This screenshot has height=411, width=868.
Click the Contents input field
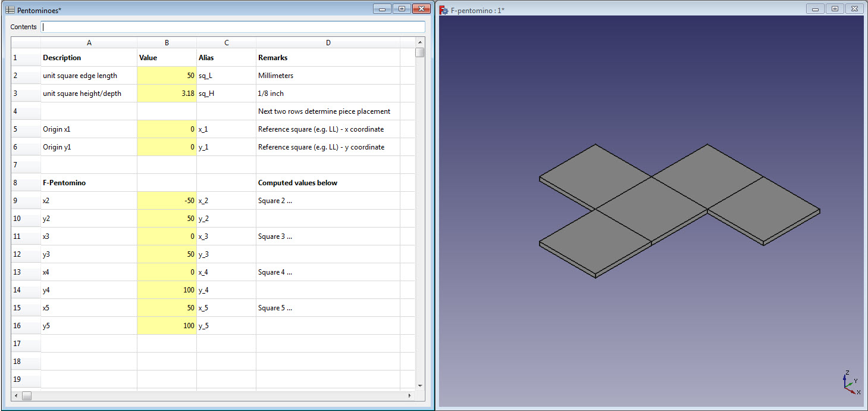click(x=232, y=27)
